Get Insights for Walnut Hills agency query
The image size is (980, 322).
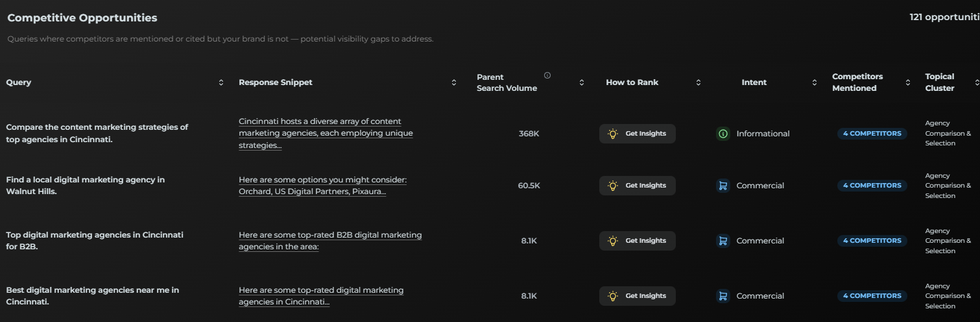[637, 186]
